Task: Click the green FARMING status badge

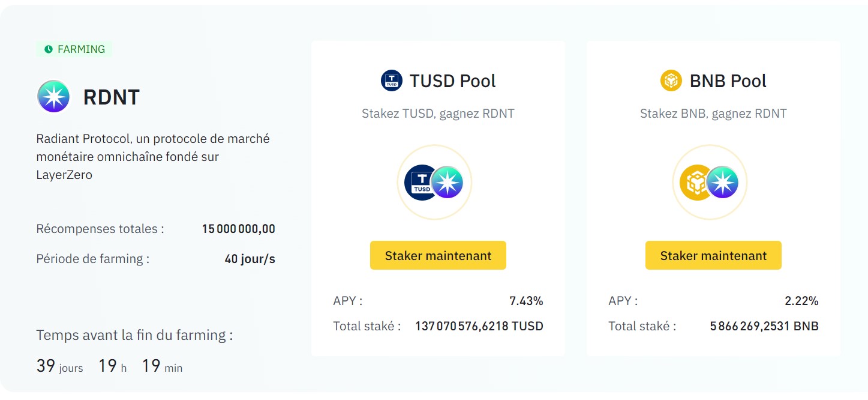Action: (73, 49)
